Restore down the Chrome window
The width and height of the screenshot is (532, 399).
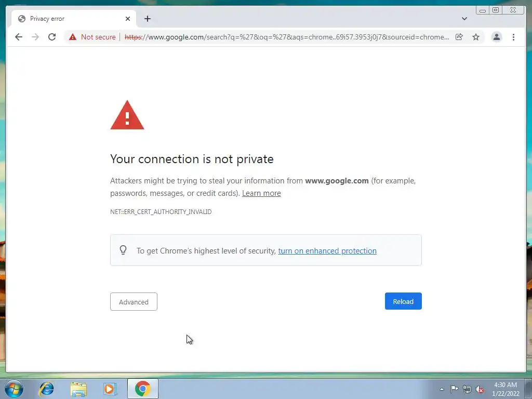[x=496, y=10]
